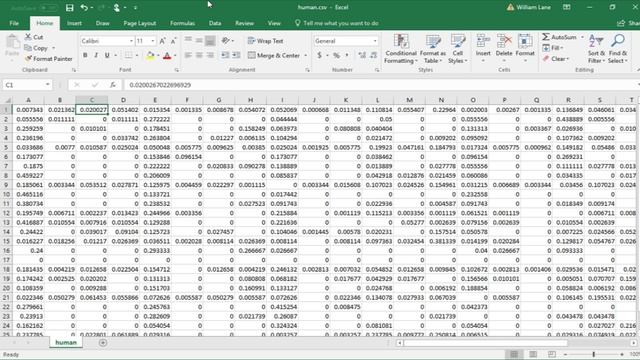Screen dimensions: 640x360
Task: Select the Data ribbon tab
Action: [x=215, y=23]
